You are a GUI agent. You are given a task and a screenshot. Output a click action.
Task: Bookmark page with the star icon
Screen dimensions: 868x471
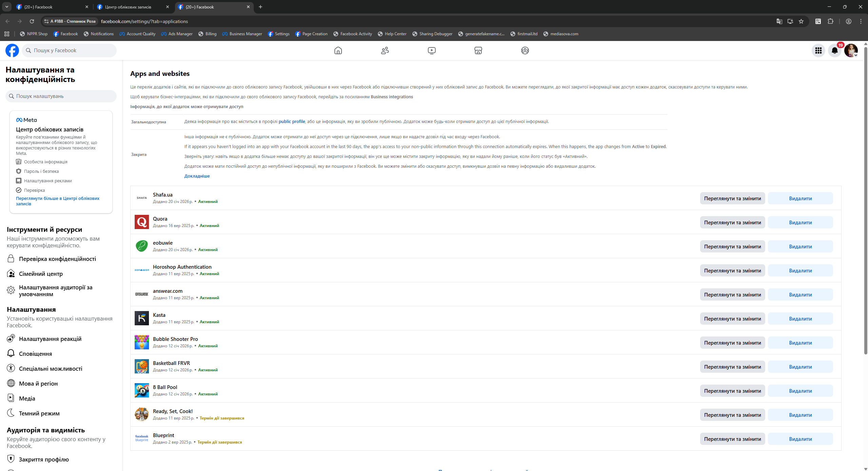point(801,21)
